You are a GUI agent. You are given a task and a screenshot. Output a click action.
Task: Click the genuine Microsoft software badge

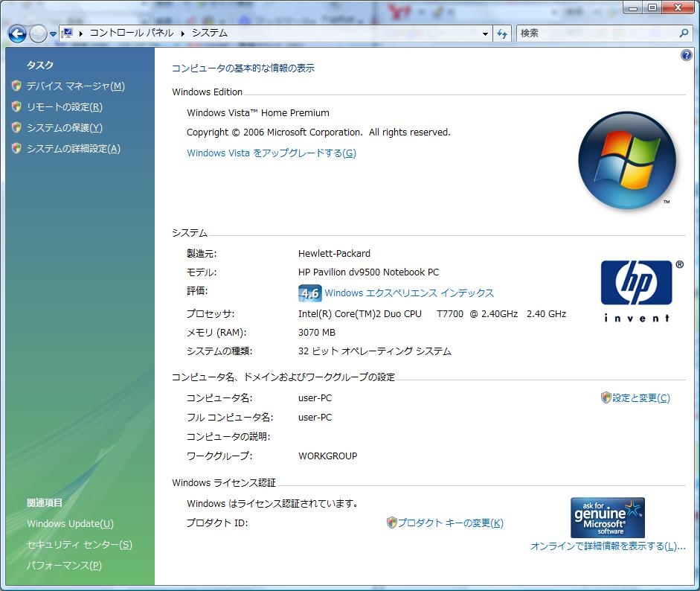pyautogui.click(x=608, y=518)
